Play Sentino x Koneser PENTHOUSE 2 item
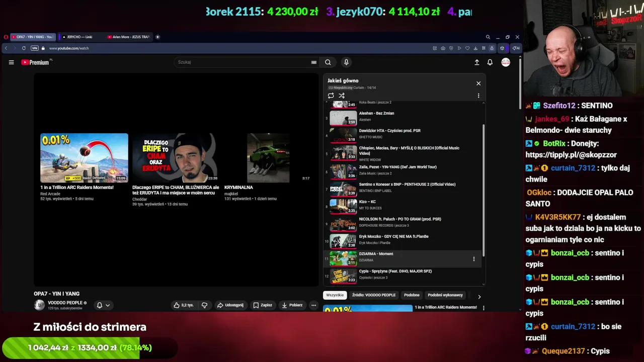 pyautogui.click(x=403, y=189)
